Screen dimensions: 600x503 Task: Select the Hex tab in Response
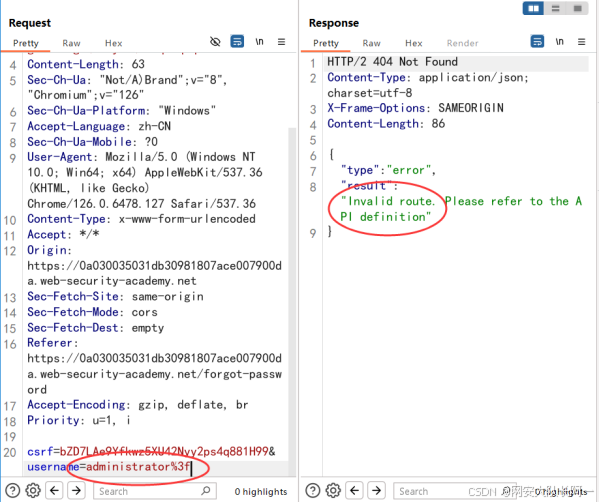pos(413,43)
